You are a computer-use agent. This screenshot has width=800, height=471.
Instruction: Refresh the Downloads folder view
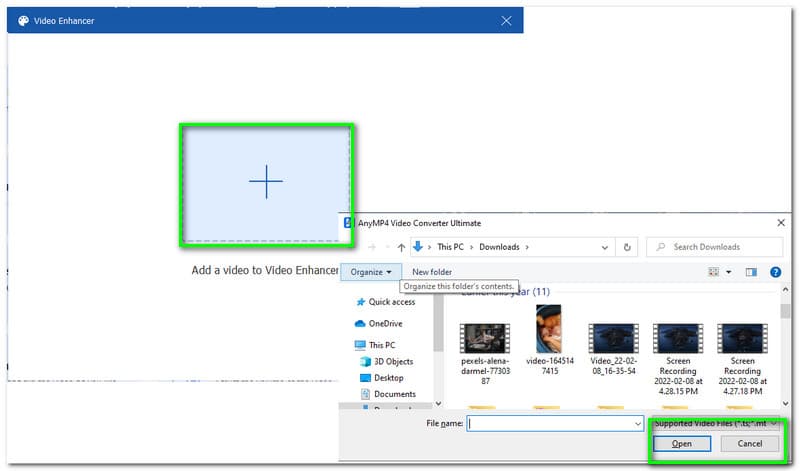coord(627,247)
